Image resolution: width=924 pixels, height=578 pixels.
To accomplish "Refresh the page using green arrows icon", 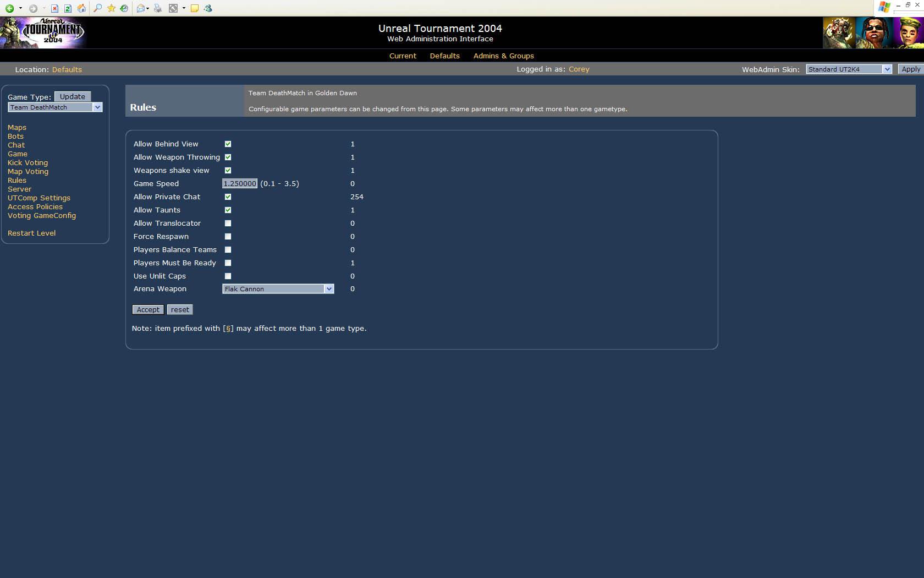I will coord(68,8).
